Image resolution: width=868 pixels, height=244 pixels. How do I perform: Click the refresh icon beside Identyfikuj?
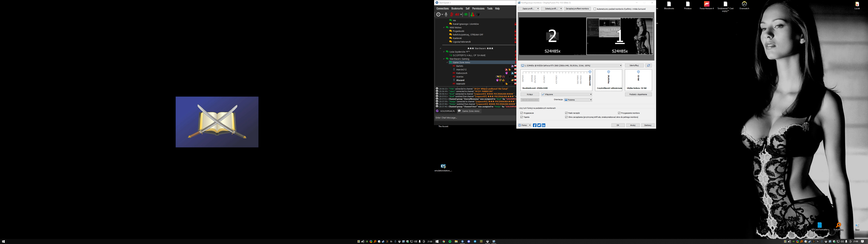pyautogui.click(x=649, y=65)
